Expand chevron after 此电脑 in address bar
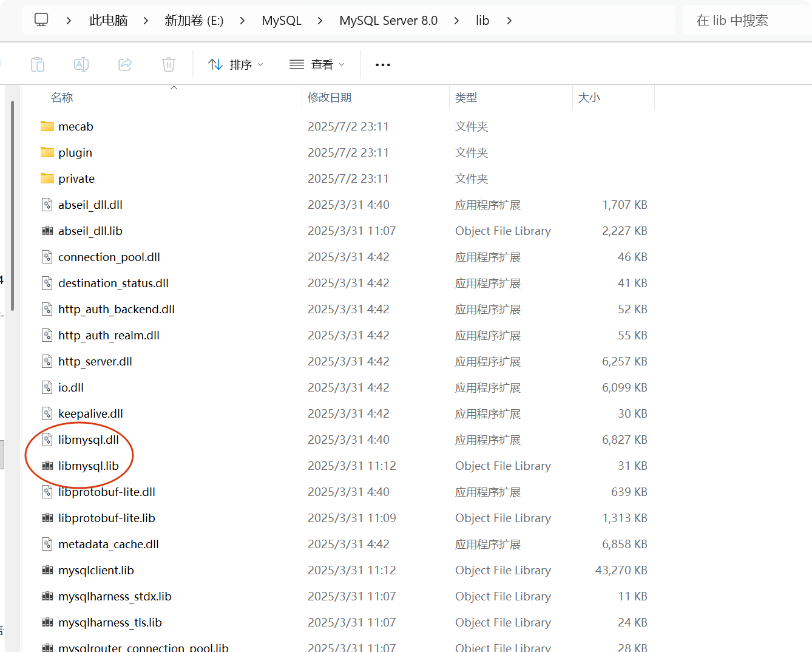 coord(146,21)
